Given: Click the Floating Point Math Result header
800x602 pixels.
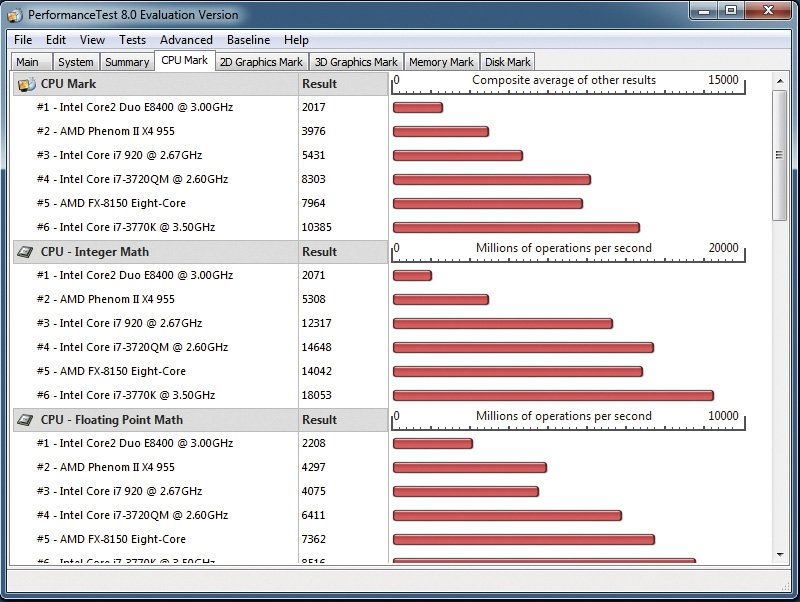Looking at the screenshot, I should [343, 420].
